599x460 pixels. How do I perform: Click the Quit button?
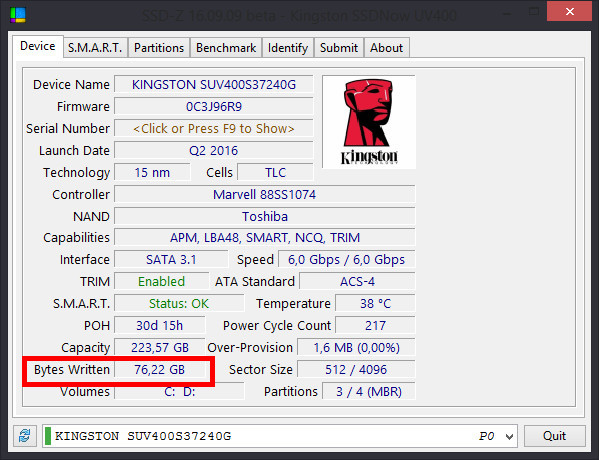coord(554,436)
